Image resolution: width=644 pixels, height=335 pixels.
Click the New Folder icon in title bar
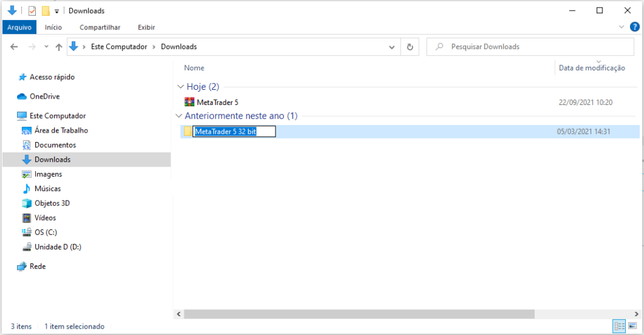45,11
